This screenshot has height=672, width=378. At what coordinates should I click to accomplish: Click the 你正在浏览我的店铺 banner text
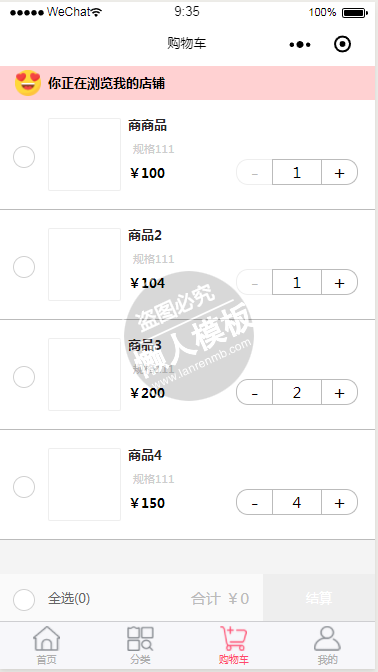pos(106,83)
